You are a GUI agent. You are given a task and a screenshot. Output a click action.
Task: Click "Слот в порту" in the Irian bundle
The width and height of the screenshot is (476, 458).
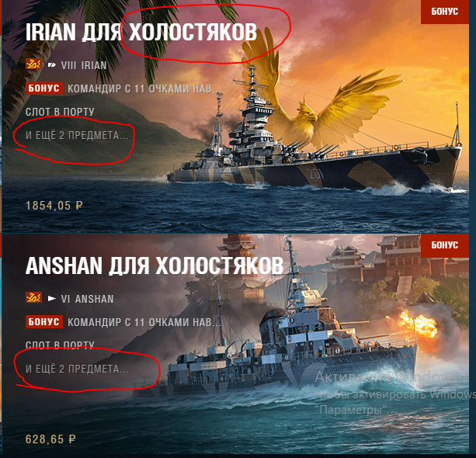point(60,112)
